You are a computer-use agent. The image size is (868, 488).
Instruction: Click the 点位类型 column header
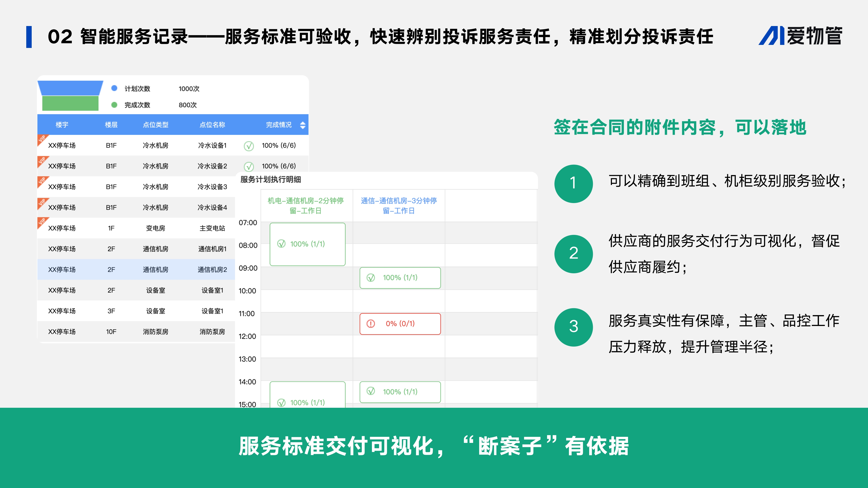pos(156,125)
